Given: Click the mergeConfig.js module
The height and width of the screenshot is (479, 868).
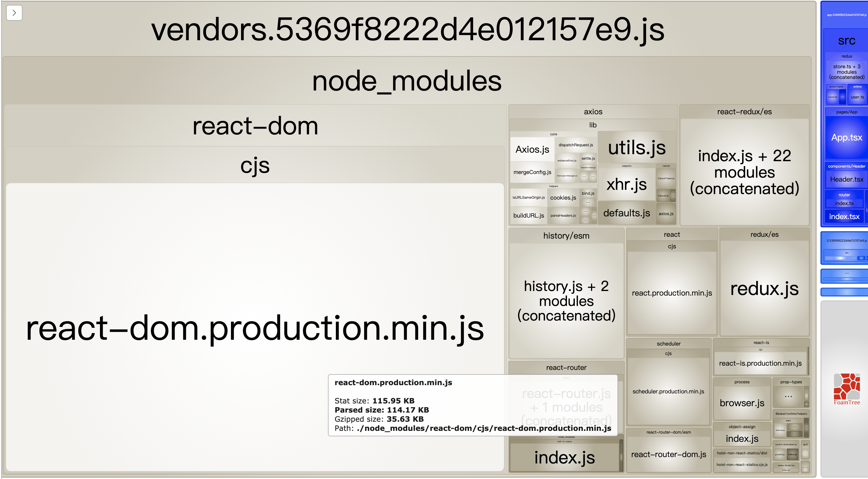Looking at the screenshot, I should (532, 172).
